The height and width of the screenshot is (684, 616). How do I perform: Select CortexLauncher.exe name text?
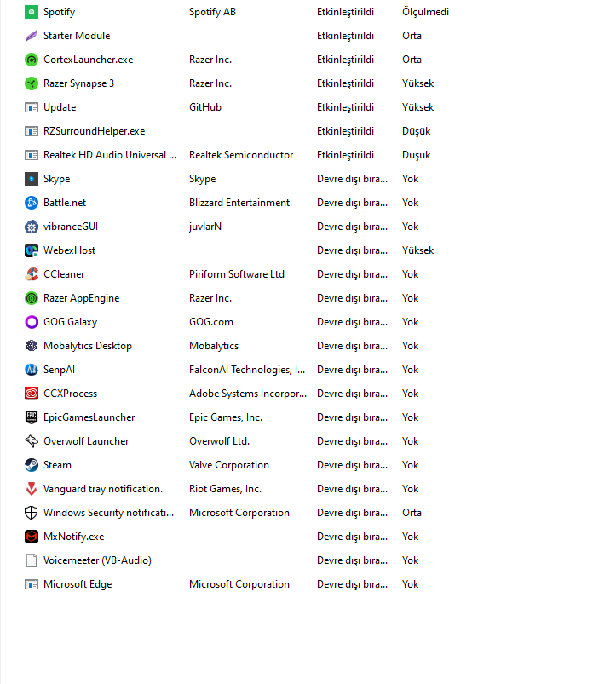tap(89, 60)
